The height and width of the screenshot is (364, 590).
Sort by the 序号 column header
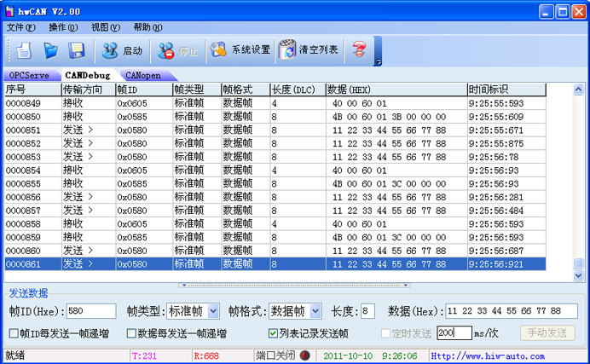click(x=32, y=90)
